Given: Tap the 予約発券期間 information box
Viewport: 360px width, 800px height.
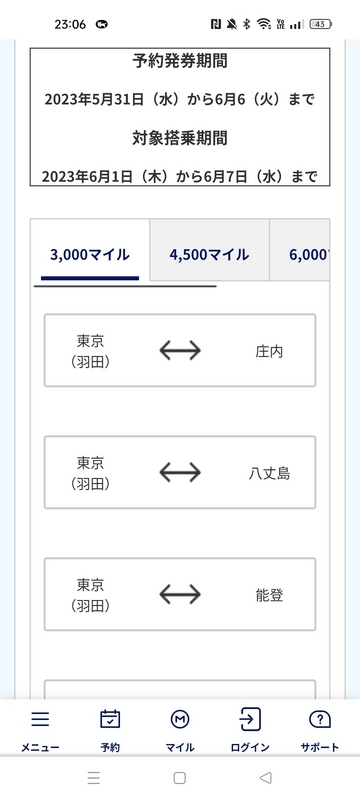Looking at the screenshot, I should [x=180, y=117].
